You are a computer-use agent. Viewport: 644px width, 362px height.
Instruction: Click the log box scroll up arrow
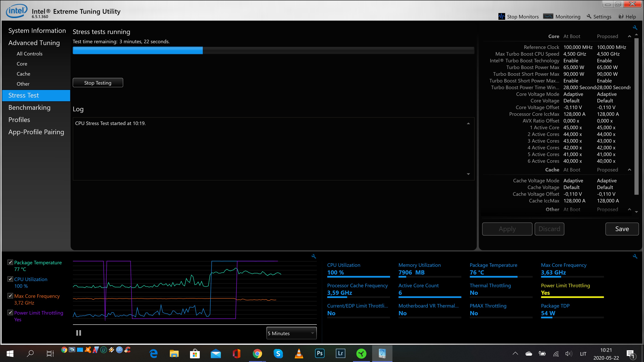click(x=468, y=123)
